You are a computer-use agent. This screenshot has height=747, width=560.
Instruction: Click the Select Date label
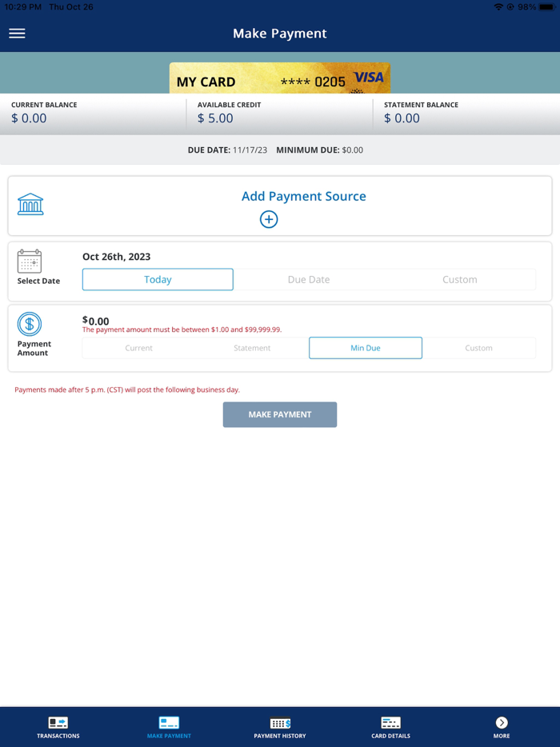click(x=38, y=281)
